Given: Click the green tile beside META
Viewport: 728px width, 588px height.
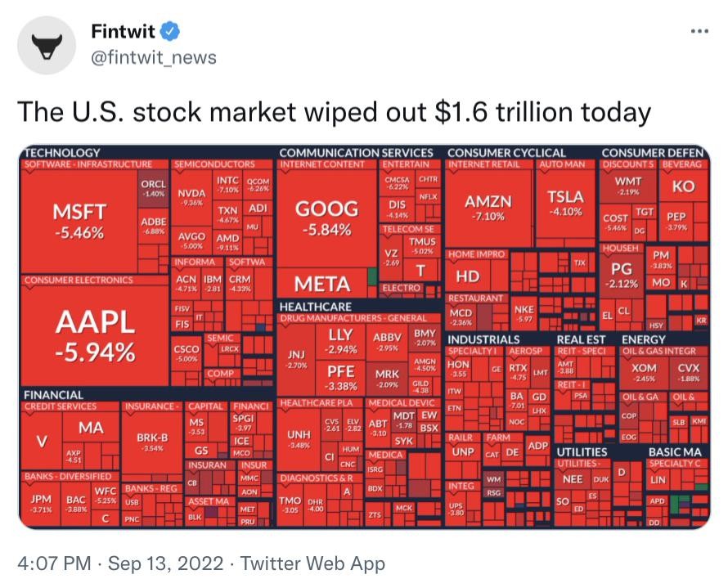Looking at the screenshot, I should pos(373,279).
